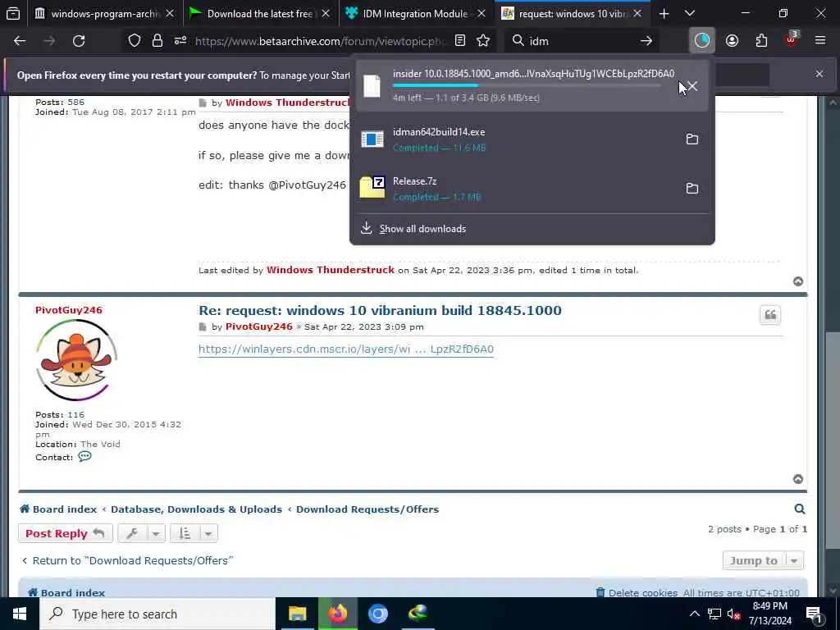
Task: Show idman642build14.exe in folder
Action: point(692,139)
